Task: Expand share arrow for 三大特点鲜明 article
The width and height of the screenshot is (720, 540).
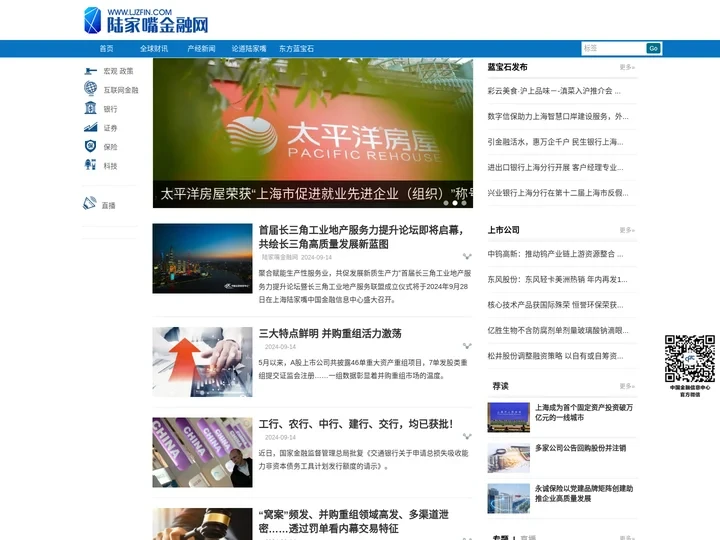Action: coord(467,346)
